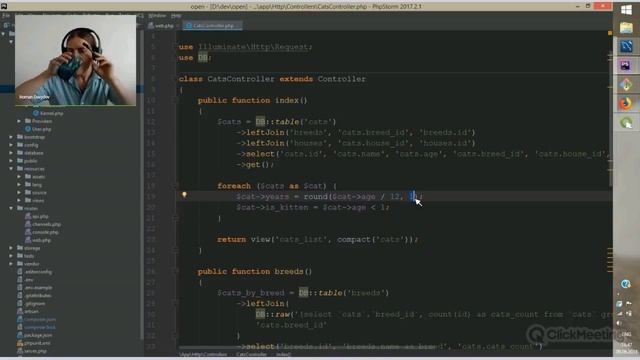640x360 pixels.
Task: Select api.php in the routes folder
Action: point(40,216)
